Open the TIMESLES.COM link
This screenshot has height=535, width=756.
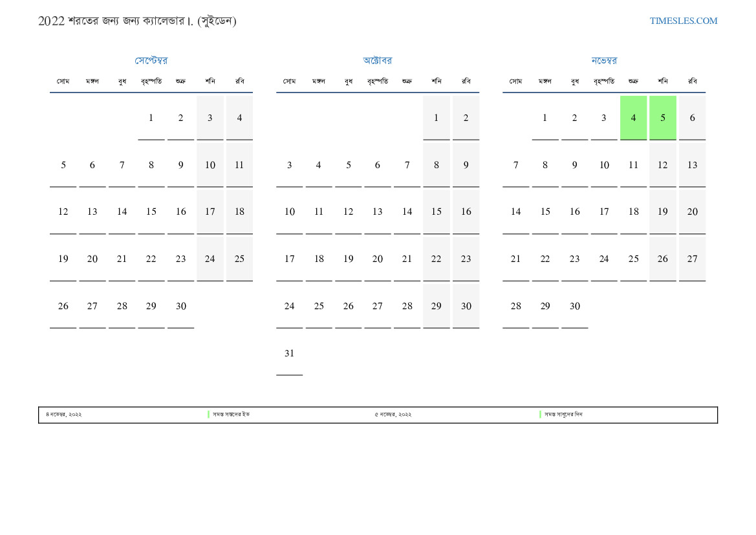683,21
